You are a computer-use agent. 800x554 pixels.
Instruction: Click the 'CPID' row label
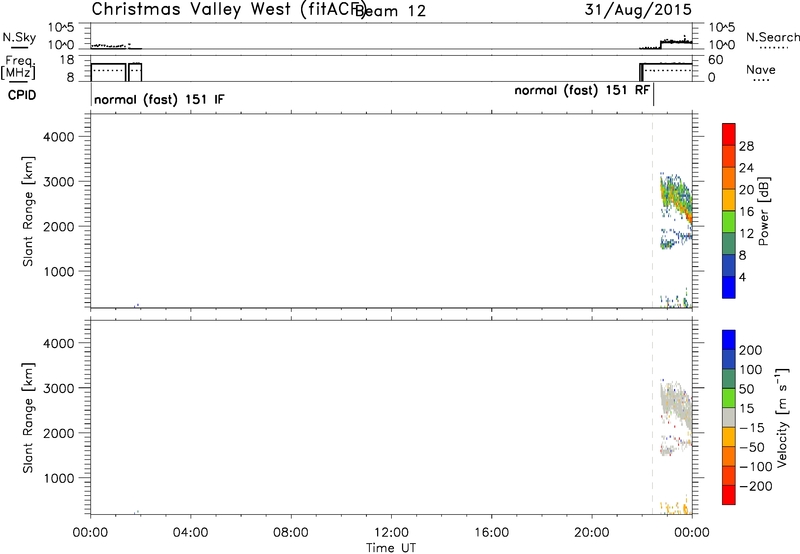pyautogui.click(x=22, y=95)
